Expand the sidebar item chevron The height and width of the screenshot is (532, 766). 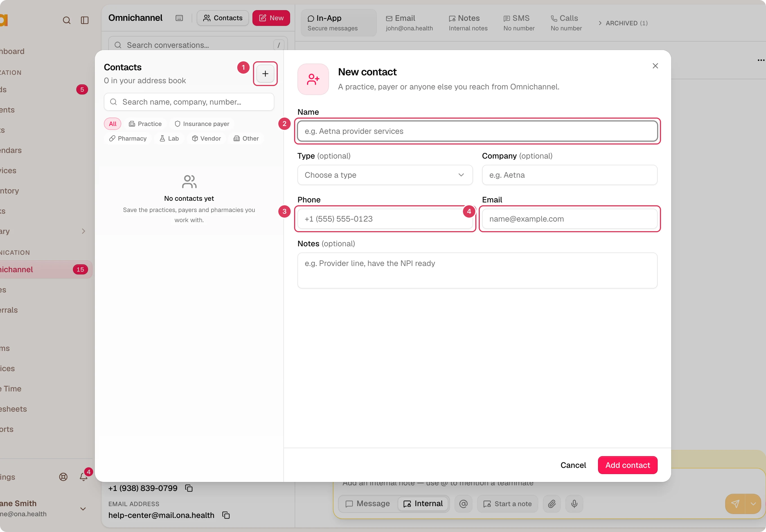[83, 231]
